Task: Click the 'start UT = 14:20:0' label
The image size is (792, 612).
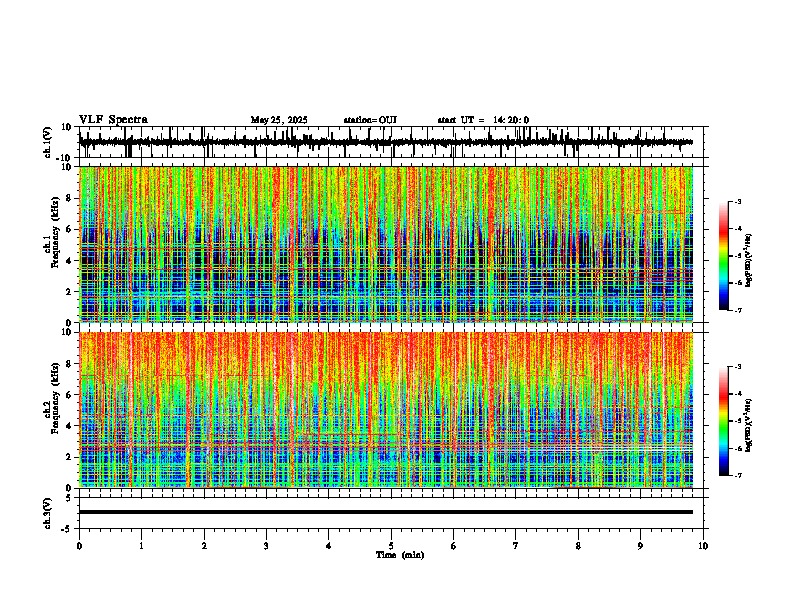Action: 483,120
